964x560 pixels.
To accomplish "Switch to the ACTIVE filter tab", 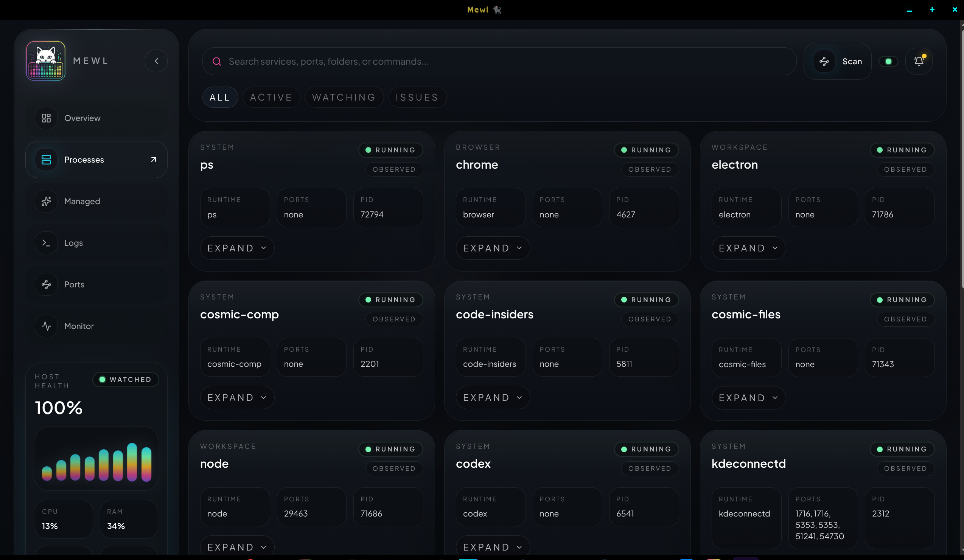I will 271,98.
